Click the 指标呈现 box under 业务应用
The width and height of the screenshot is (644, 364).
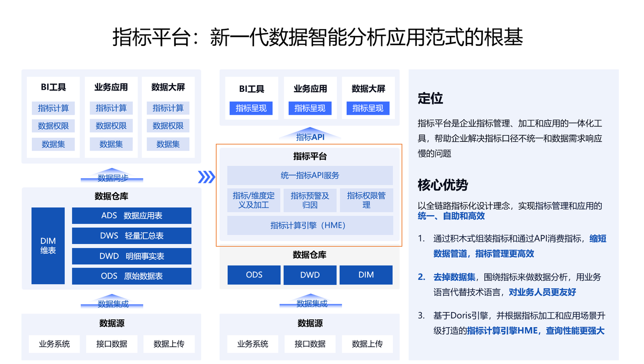tap(310, 108)
